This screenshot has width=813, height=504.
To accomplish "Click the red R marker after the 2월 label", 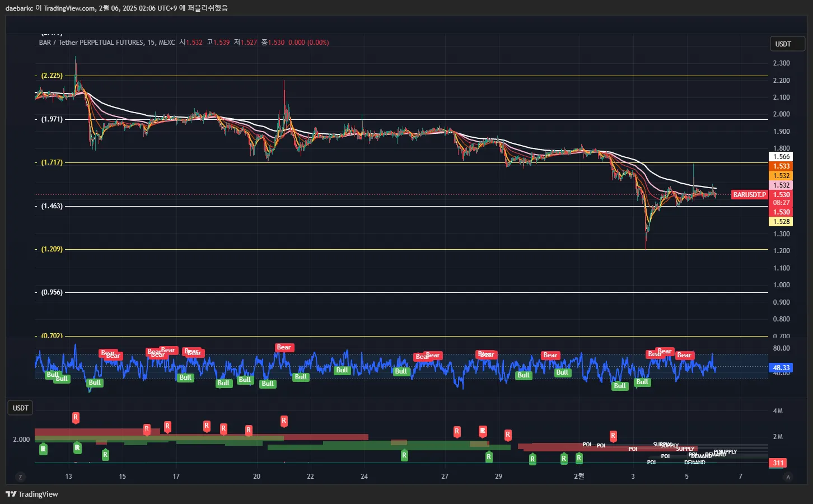I will (x=613, y=435).
